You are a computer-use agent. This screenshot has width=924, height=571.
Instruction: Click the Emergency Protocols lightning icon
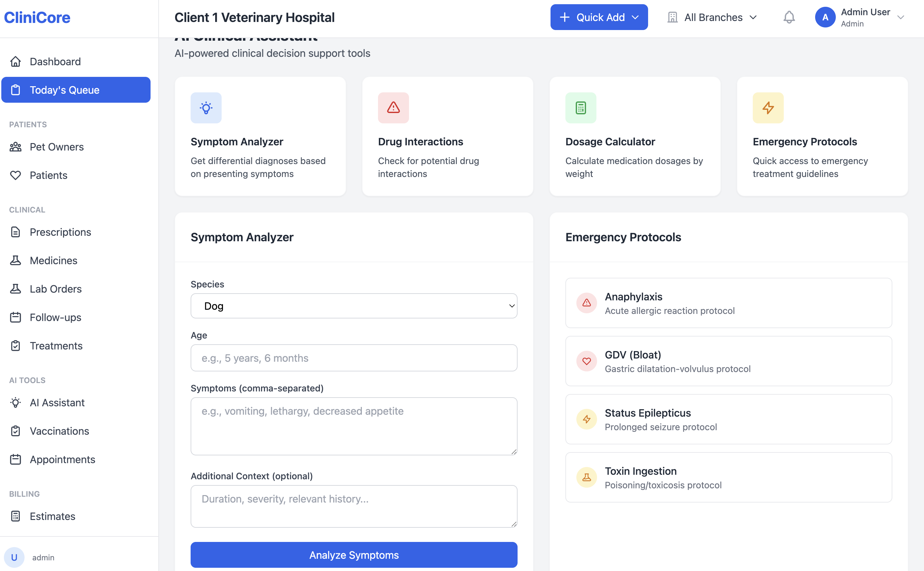[x=768, y=108]
